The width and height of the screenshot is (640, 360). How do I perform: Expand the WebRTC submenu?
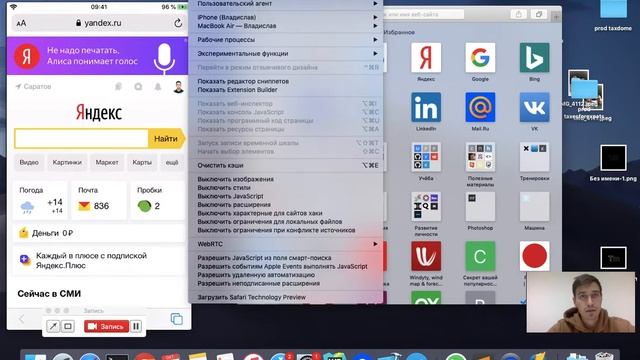tap(287, 244)
